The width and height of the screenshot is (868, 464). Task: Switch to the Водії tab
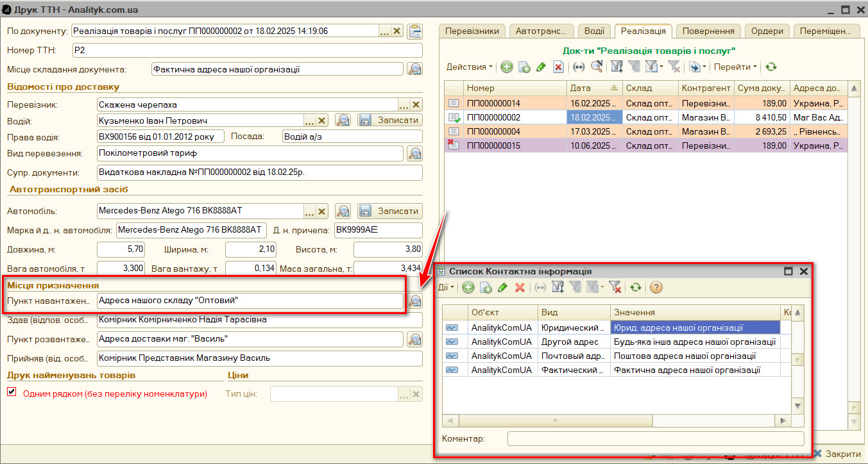tap(595, 31)
